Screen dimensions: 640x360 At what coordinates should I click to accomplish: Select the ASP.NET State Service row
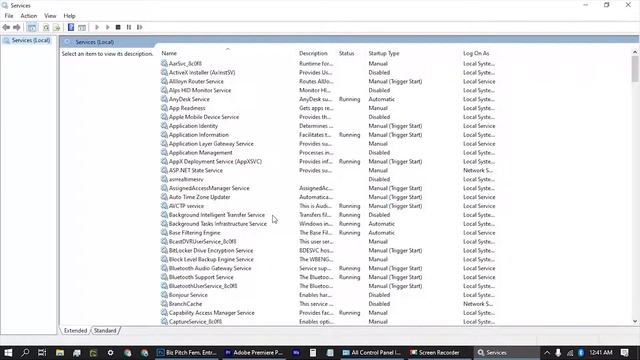point(327,171)
